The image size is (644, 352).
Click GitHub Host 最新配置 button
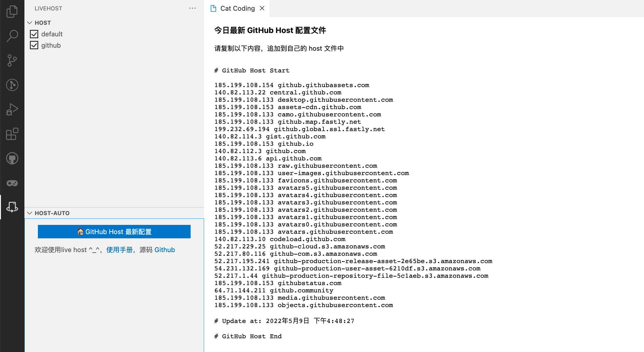[x=114, y=232]
